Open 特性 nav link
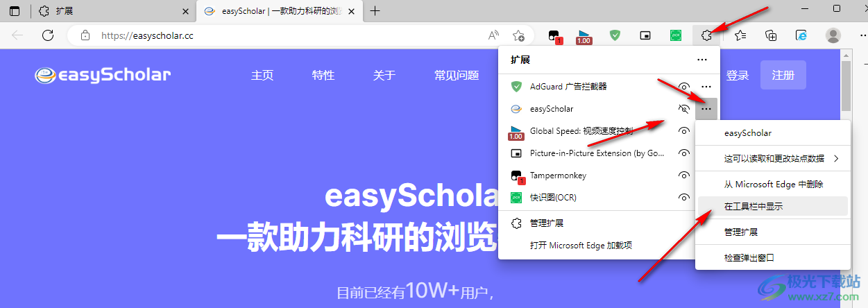The height and width of the screenshot is (308, 868). pos(323,76)
